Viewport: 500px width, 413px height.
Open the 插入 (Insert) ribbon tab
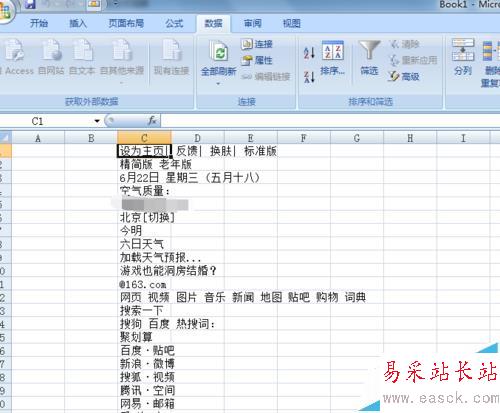pos(78,23)
